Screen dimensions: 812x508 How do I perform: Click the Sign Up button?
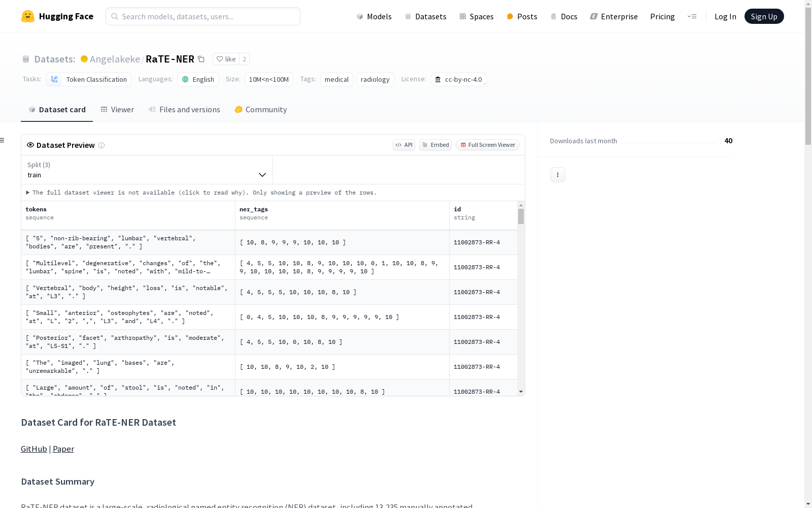764,16
